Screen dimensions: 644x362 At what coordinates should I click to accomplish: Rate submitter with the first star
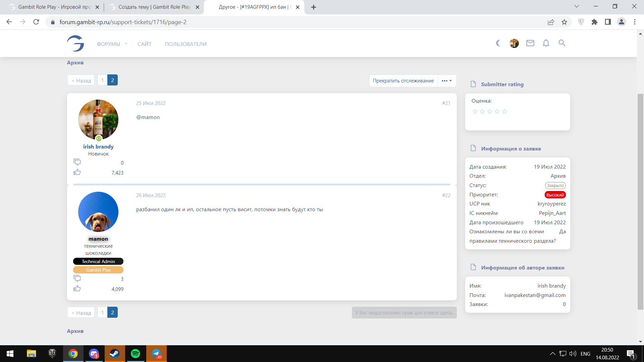475,112
